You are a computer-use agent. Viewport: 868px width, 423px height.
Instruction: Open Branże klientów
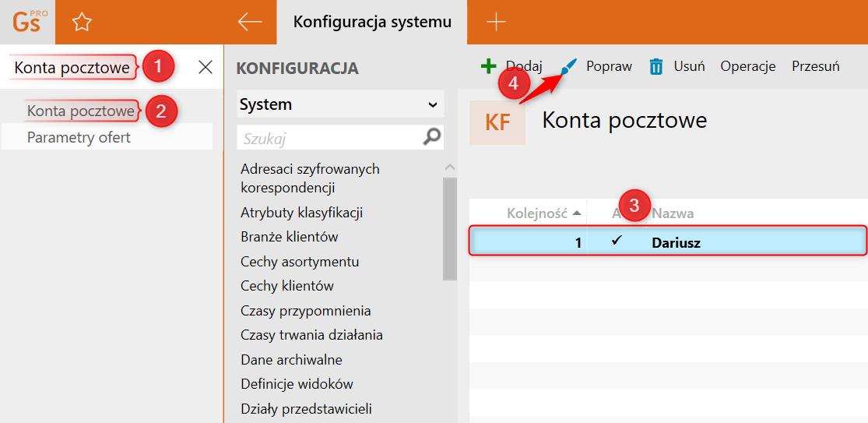290,237
